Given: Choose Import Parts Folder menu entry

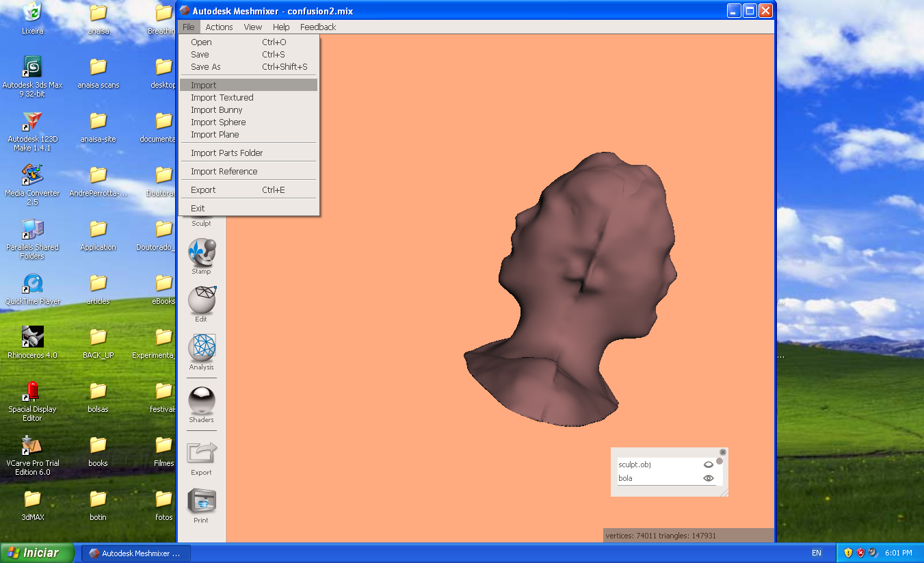Looking at the screenshot, I should coord(249,153).
